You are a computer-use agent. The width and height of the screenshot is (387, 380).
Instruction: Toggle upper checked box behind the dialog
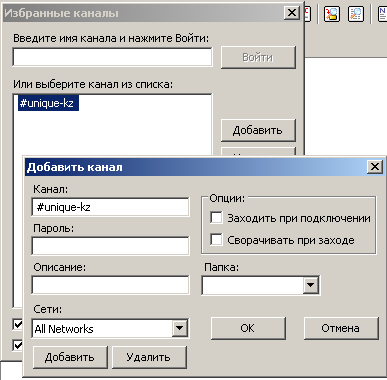pos(18,324)
